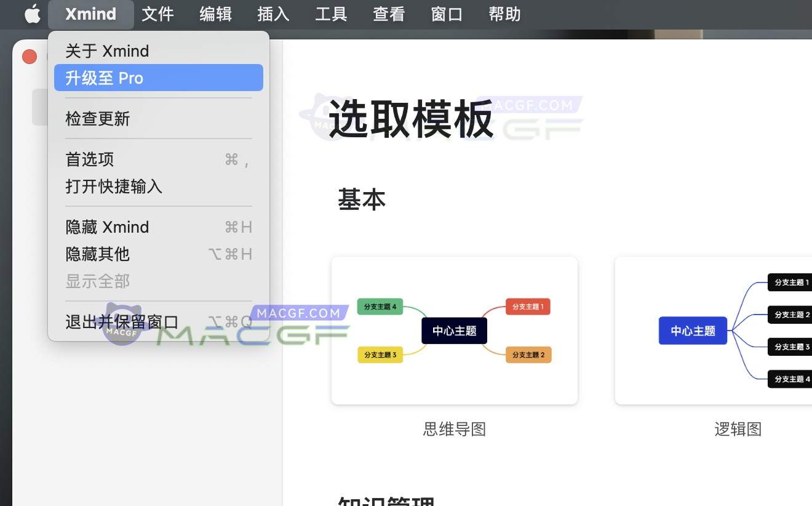812x506 pixels.
Task: Check for updates via 检查更新
Action: pyautogui.click(x=97, y=119)
